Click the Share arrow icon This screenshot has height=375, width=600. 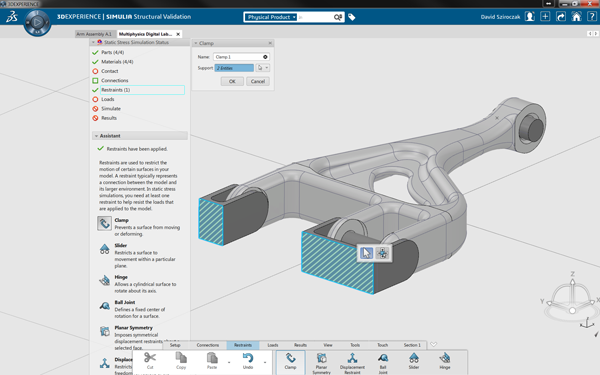tap(561, 16)
